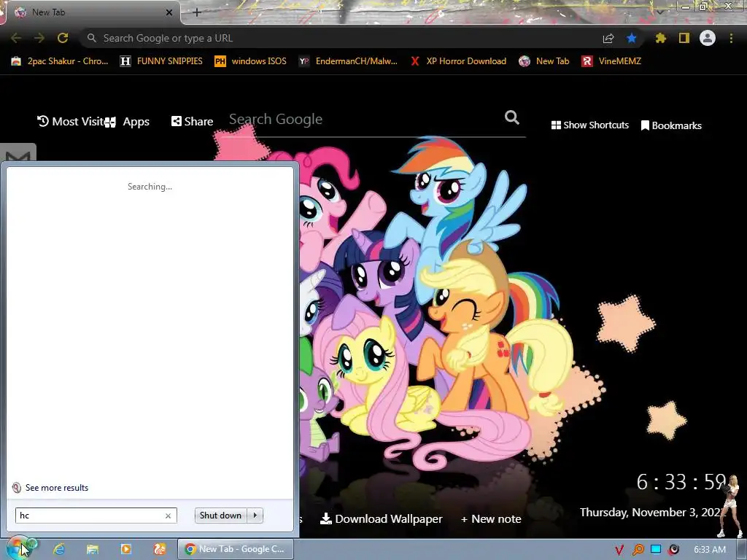Viewport: 747px width, 560px height.
Task: Open the EndermanCH/Malw... bookmark
Action: pyautogui.click(x=348, y=61)
